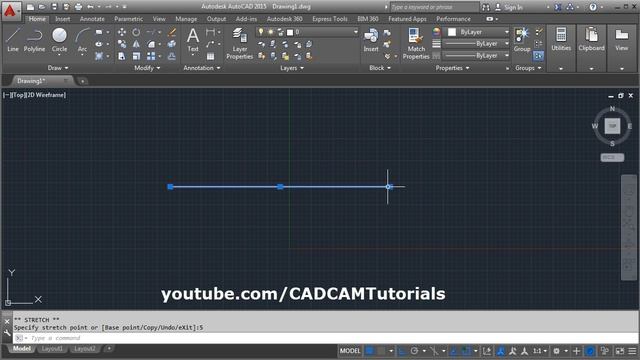Select the Scale tool in Modify panel
Viewport: 640px width, 360px height.
[136, 56]
